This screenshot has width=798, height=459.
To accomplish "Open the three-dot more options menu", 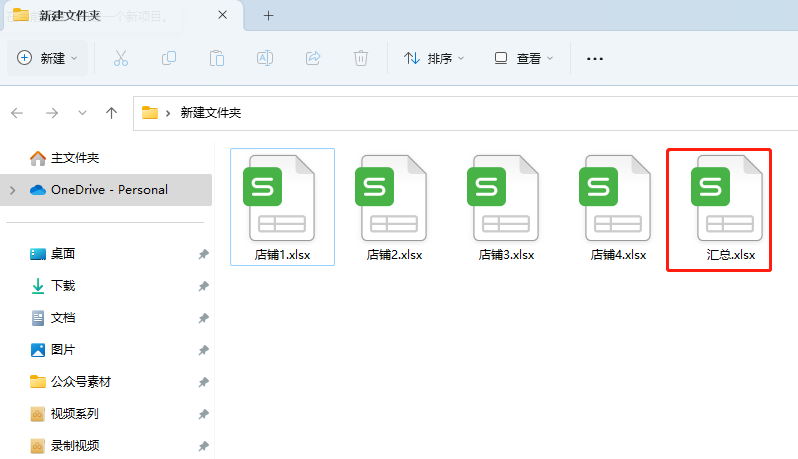I will (594, 59).
